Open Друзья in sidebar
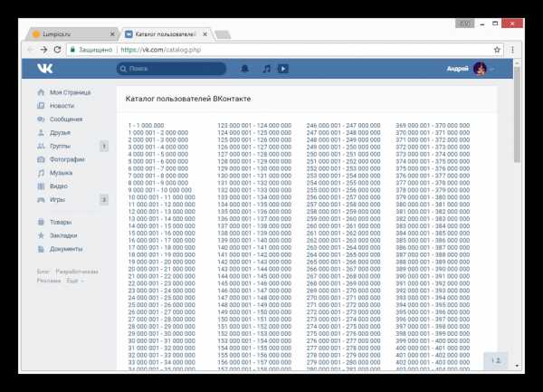 click(x=60, y=133)
